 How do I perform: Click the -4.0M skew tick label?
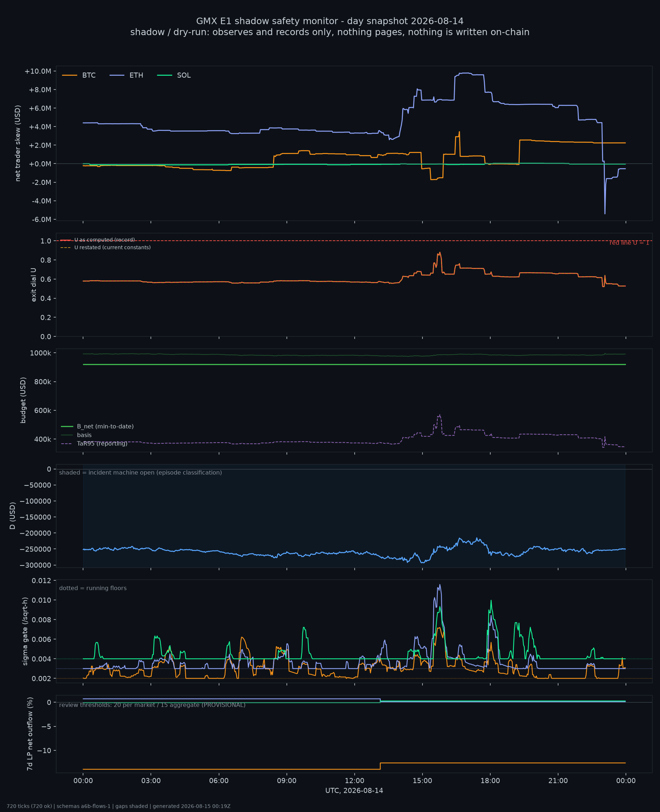(41, 201)
